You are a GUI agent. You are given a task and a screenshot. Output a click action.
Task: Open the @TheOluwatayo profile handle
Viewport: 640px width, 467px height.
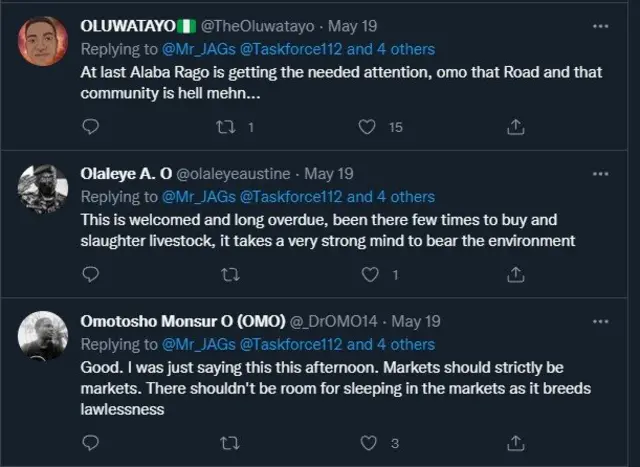[260, 25]
